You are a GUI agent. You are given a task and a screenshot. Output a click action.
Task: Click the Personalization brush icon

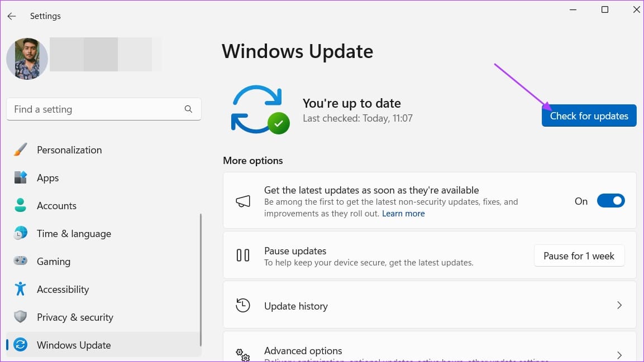20,149
